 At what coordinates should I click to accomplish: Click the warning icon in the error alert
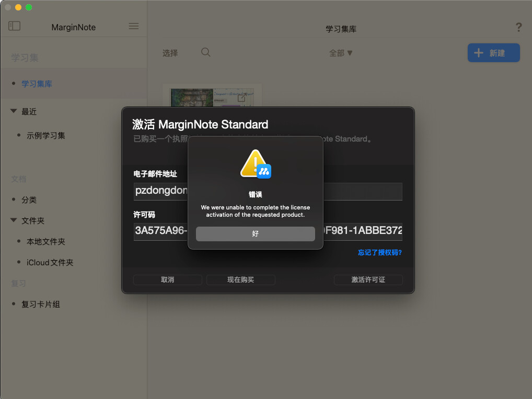[256, 164]
